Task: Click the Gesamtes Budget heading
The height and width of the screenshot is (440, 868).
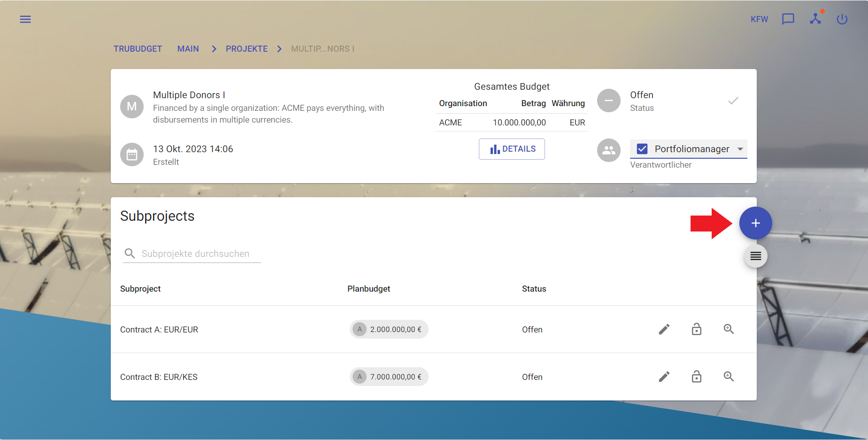Action: click(x=512, y=86)
